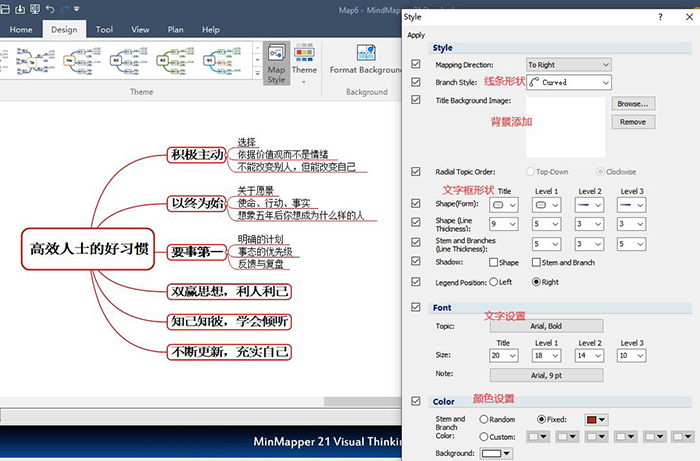The image size is (700, 461).
Task: Toggle the Radial Topic Order checkbox
Action: tap(416, 171)
